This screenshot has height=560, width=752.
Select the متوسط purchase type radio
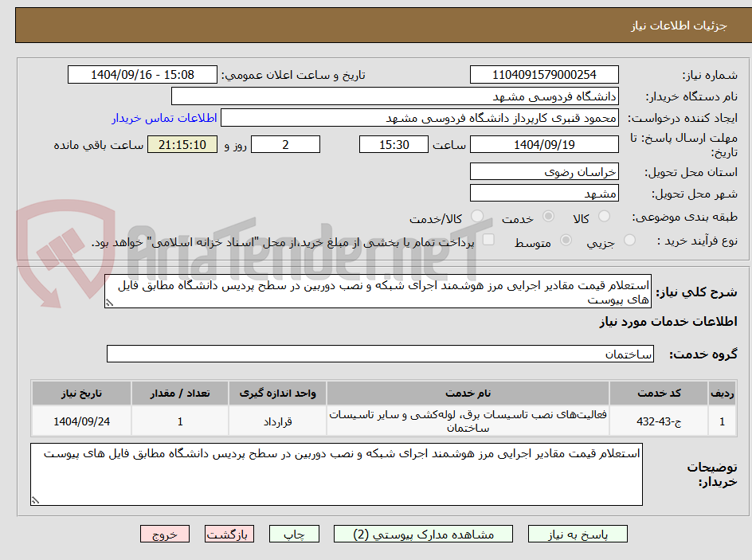coord(566,242)
